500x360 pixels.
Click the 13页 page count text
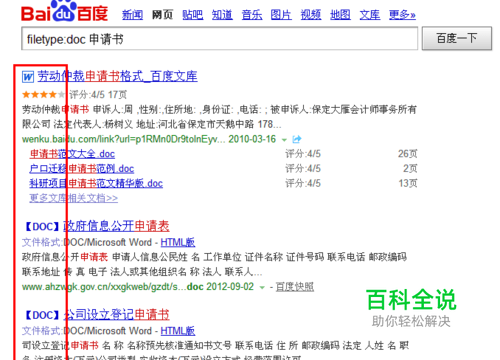click(x=408, y=183)
